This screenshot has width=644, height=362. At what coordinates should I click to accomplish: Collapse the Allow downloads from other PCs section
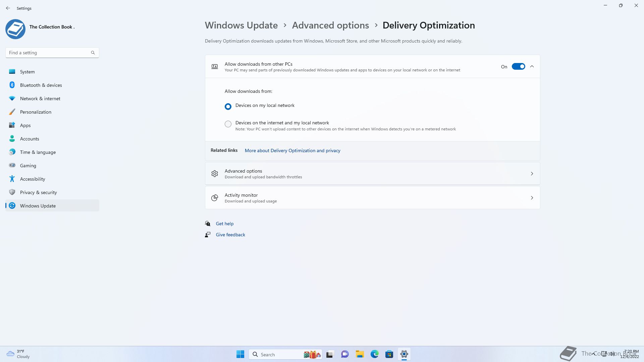(532, 66)
